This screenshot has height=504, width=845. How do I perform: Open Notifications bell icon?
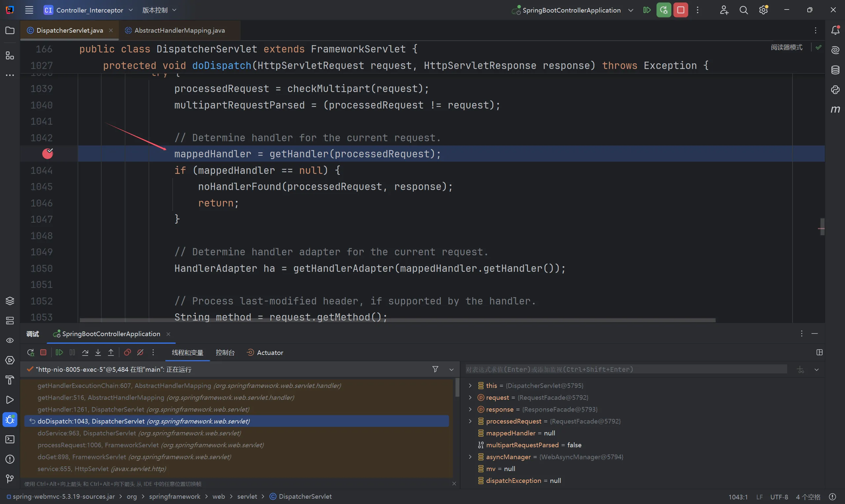835,30
